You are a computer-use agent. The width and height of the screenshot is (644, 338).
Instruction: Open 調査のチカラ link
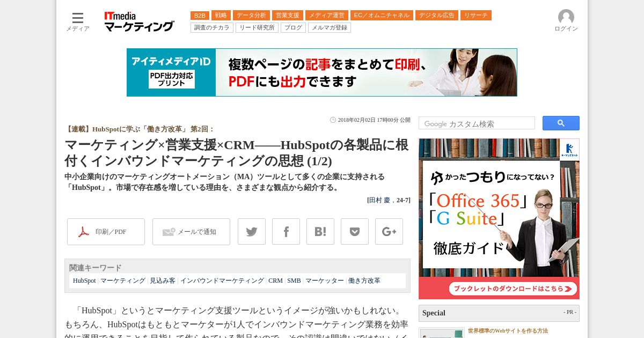(212, 28)
